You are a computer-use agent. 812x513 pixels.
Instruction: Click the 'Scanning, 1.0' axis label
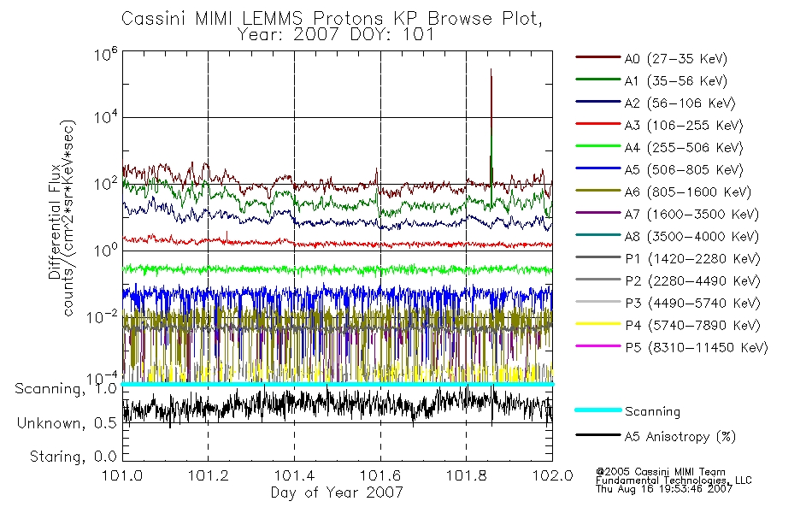[66, 389]
